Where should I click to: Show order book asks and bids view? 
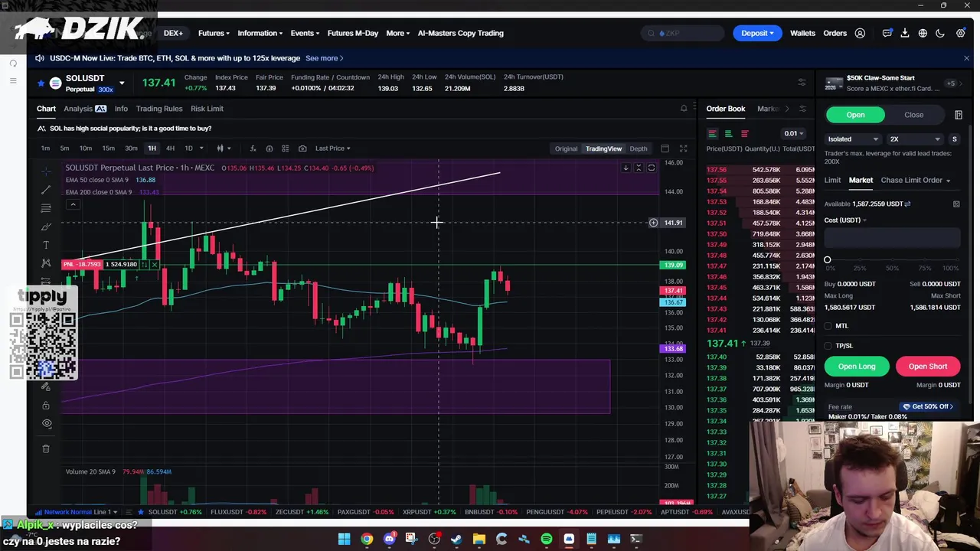click(712, 134)
